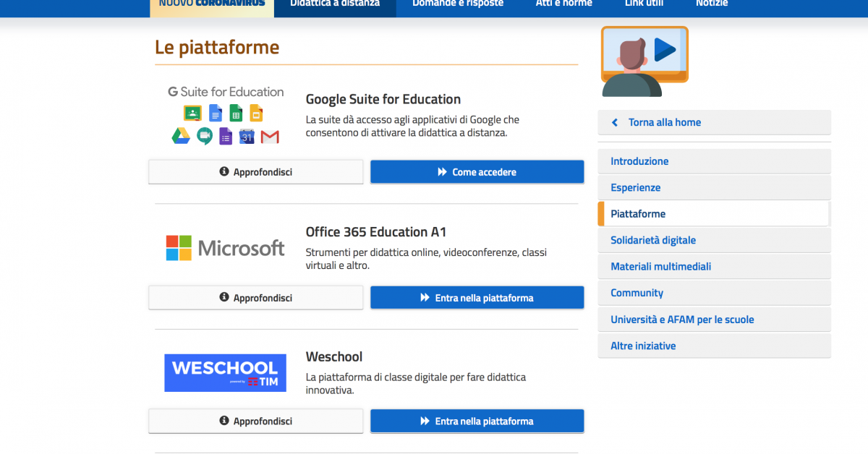The height and width of the screenshot is (454, 868).
Task: Go to Domande e risposte menu
Action: (458, 4)
